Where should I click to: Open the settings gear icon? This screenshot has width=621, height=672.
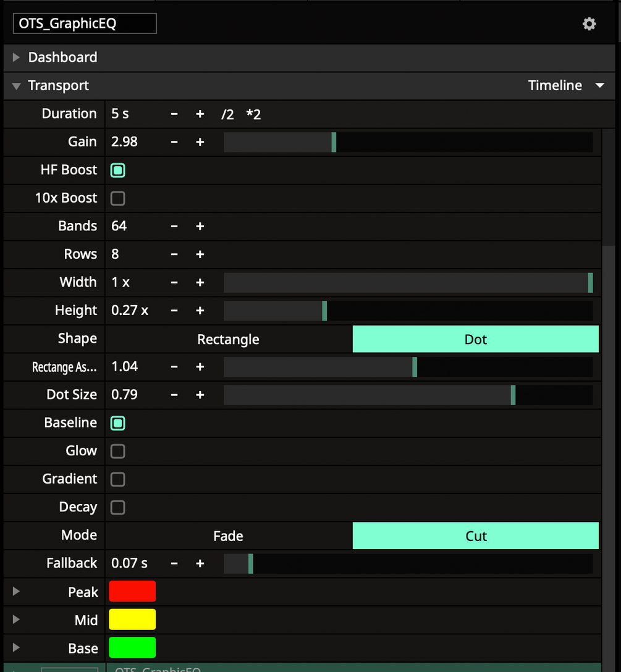589,24
